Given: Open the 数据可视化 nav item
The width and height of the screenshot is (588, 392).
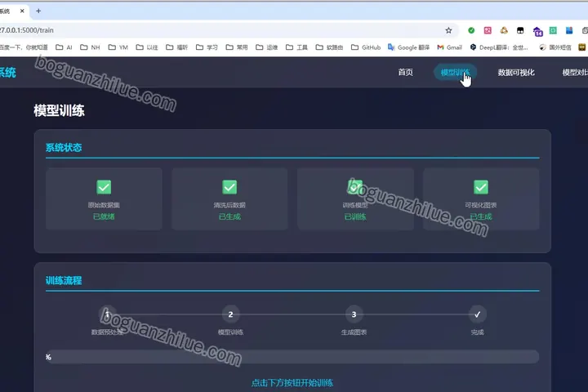Looking at the screenshot, I should (x=516, y=73).
